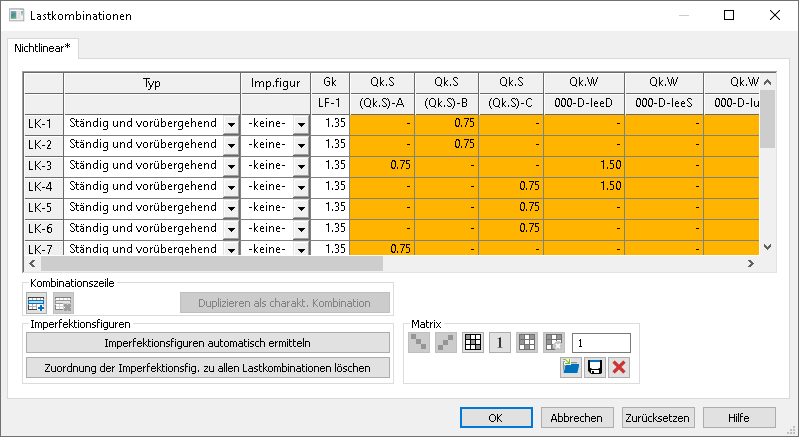Select the LK-4 row header
Screen dimensions: 799x437
point(43,186)
